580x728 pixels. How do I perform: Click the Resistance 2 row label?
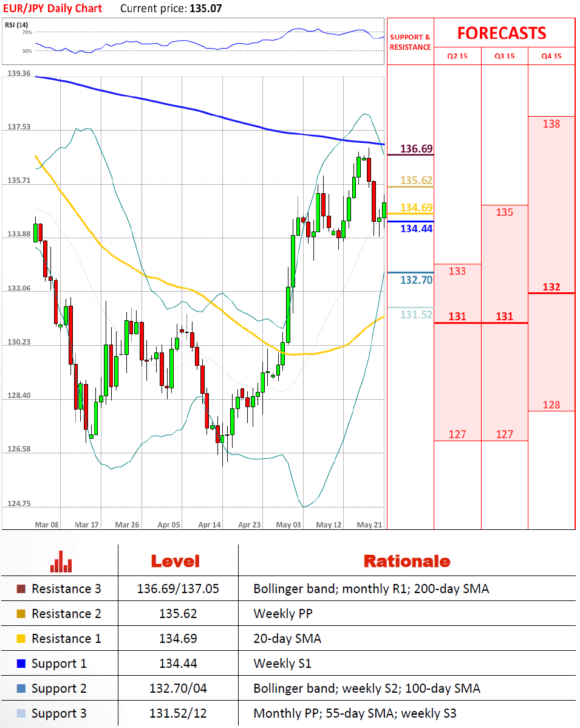pyautogui.click(x=66, y=614)
